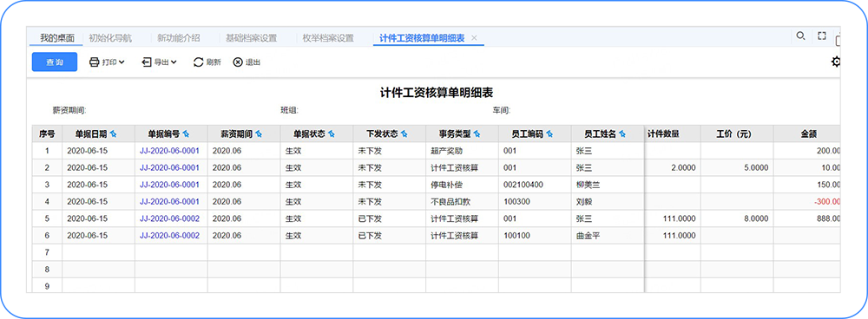Click employee name 柳美兰
868x319 pixels.
[589, 185]
